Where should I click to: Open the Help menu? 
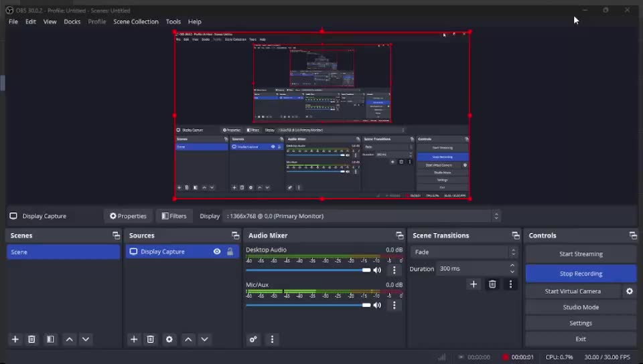(x=194, y=21)
